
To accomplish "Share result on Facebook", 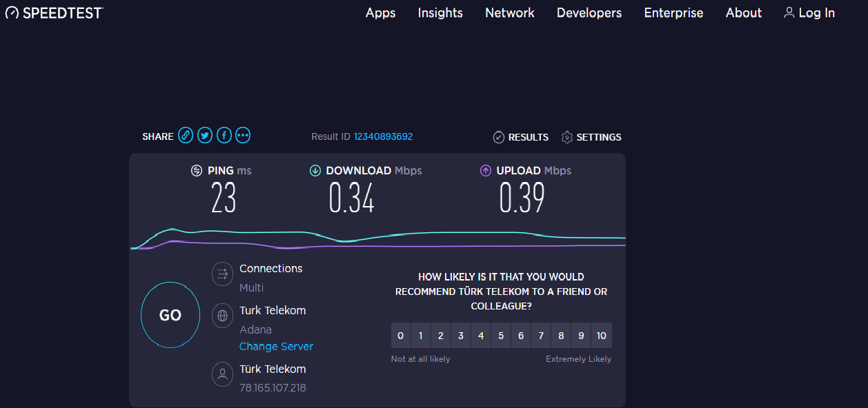I will coord(224,136).
